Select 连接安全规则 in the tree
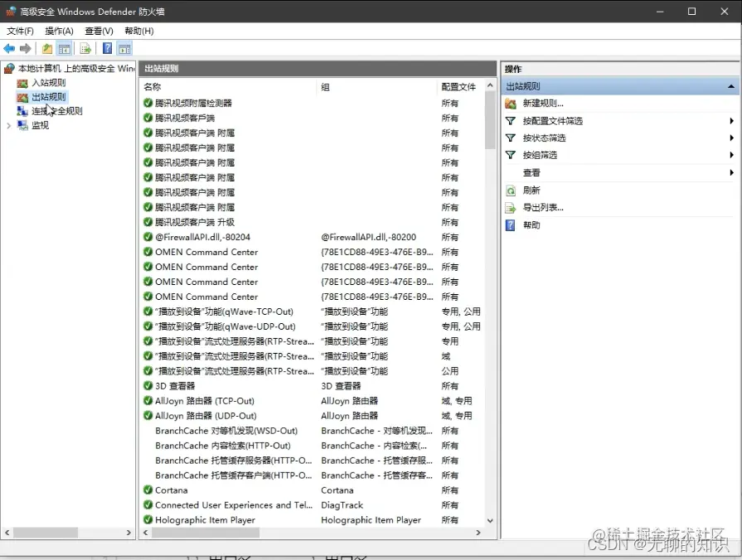 tap(57, 111)
